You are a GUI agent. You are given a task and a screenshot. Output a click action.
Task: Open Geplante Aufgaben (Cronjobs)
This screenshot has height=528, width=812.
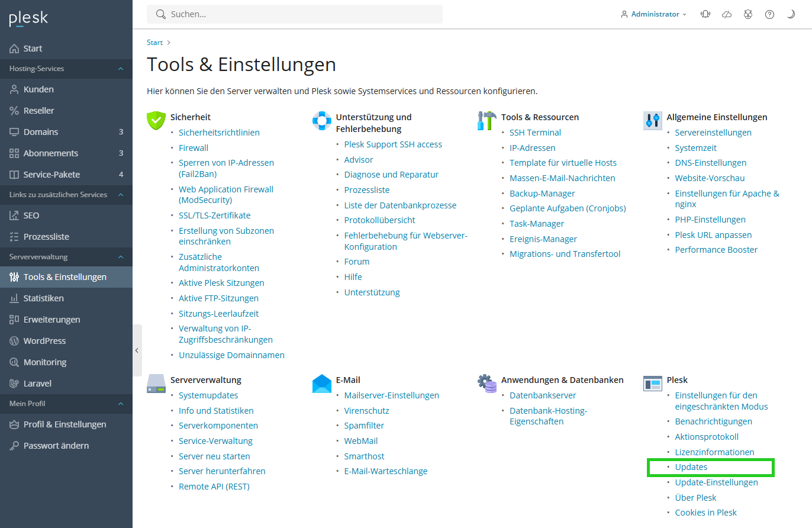(x=568, y=208)
